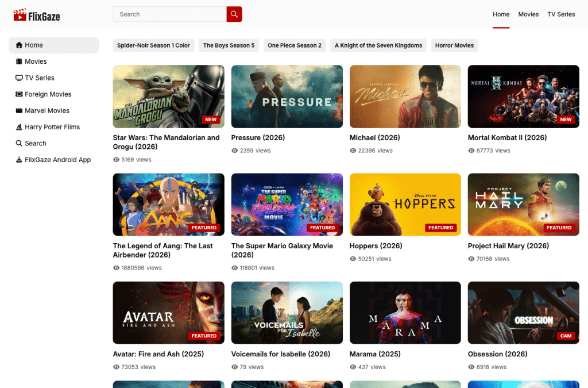Click the FEATURED badge on Project Hail Mary poster
This screenshot has width=588, height=388.
point(559,228)
